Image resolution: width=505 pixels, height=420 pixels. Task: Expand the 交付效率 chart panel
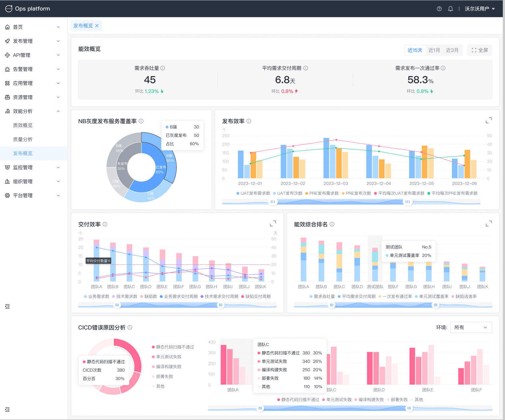pyautogui.click(x=273, y=224)
